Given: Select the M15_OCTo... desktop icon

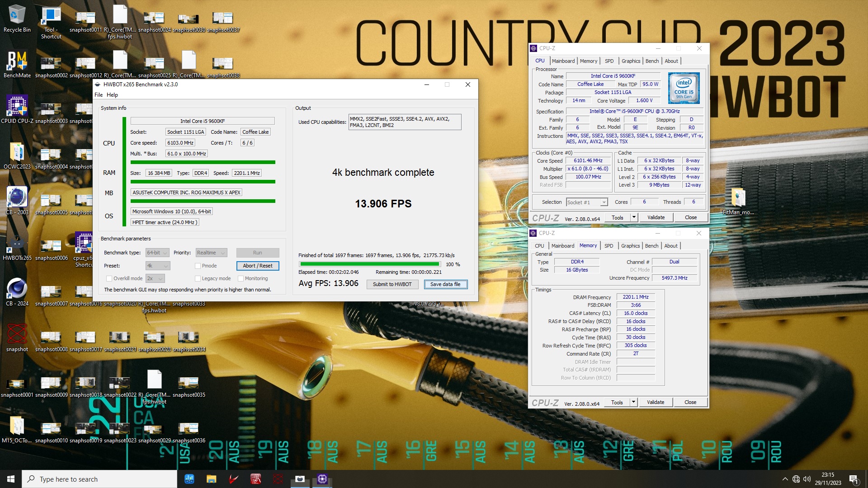Looking at the screenshot, I should [x=17, y=429].
